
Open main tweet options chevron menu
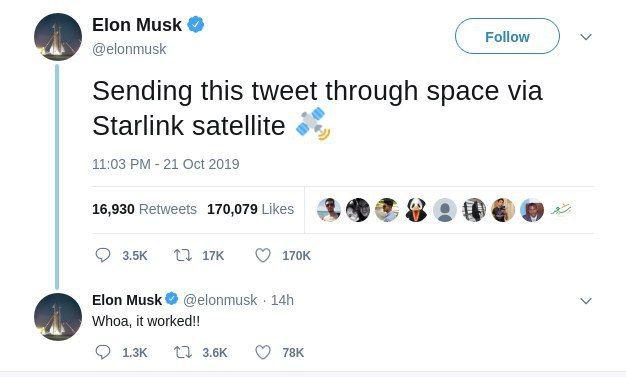click(x=586, y=37)
